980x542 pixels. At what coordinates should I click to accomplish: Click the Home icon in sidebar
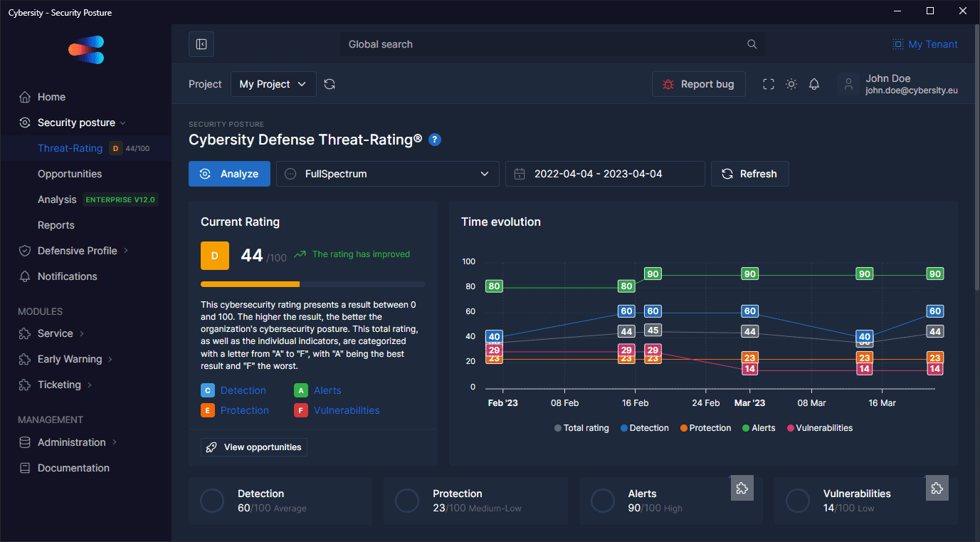point(25,97)
